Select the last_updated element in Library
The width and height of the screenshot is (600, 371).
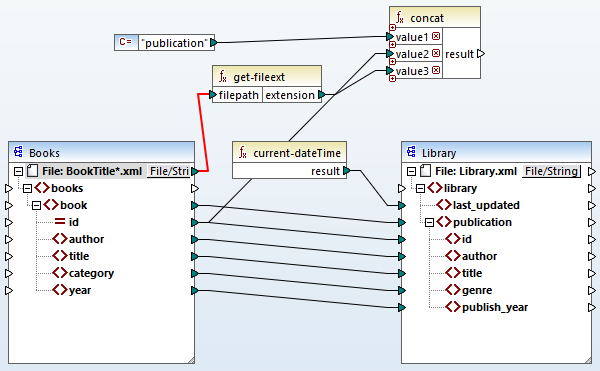(486, 205)
